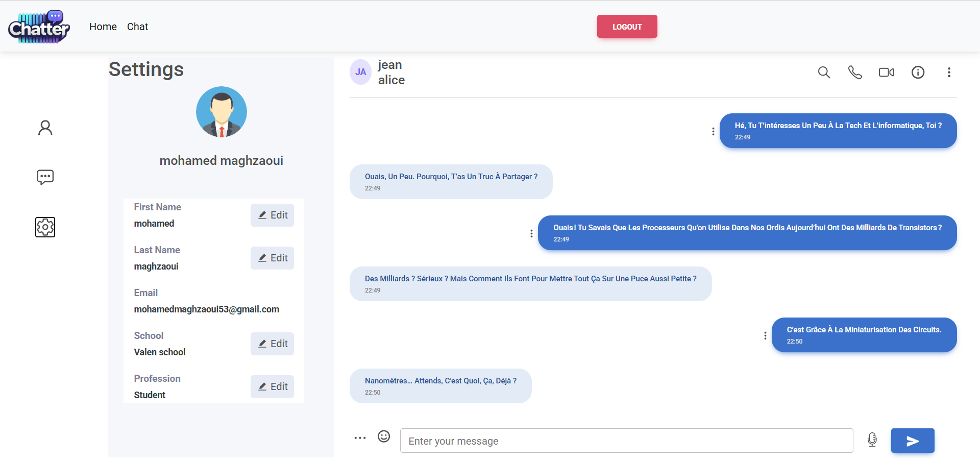Open Chat from the navigation bar
Screen dimensions: 980x462
click(x=137, y=27)
